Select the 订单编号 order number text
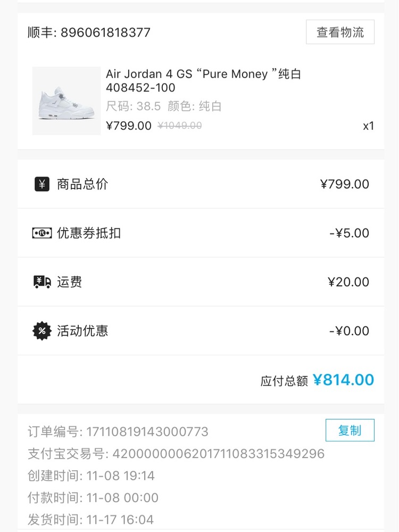399x532 pixels. 118,432
